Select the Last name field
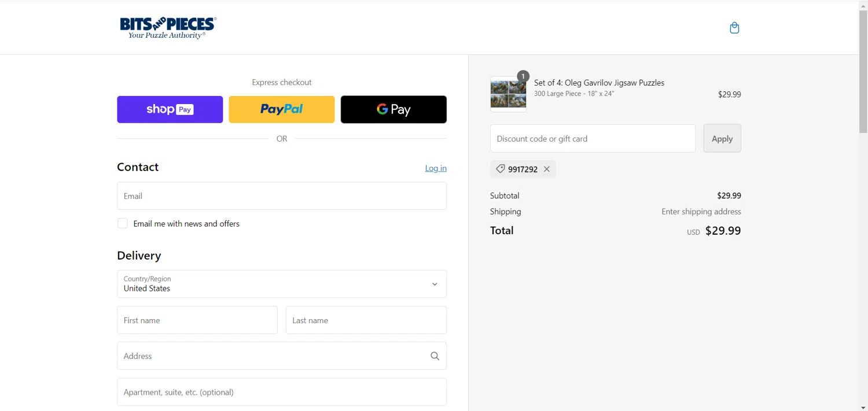Screen dimensions: 868x411 tap(366, 320)
